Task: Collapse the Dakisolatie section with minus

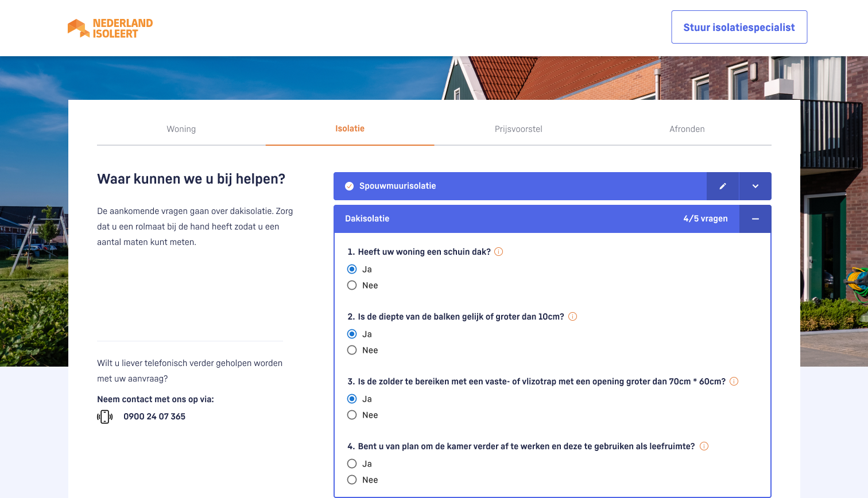Action: [x=755, y=219]
